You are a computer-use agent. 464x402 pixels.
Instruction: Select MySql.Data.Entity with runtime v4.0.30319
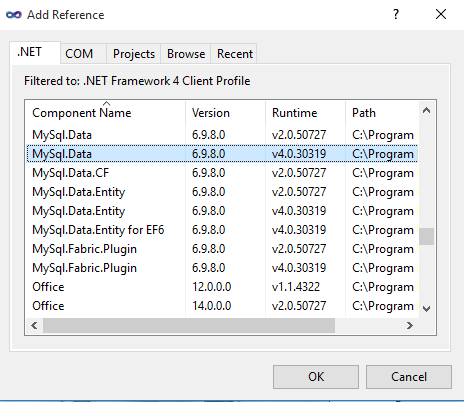tap(222, 211)
